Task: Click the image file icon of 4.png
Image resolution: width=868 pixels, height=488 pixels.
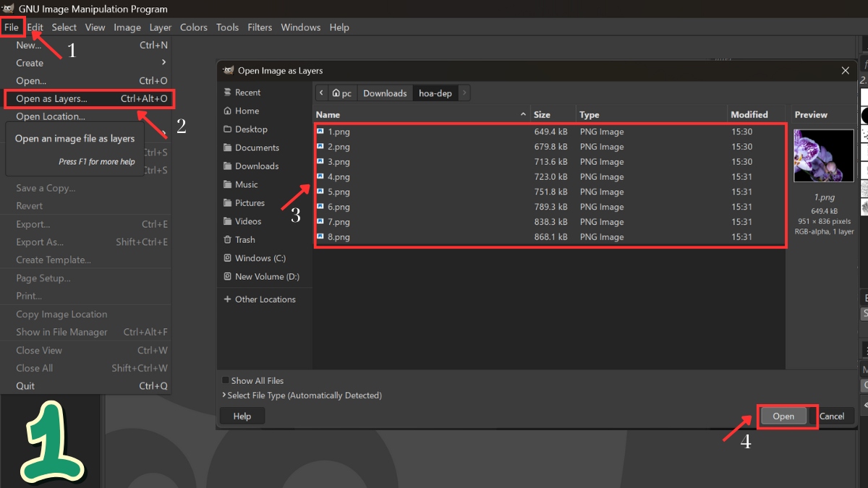Action: coord(320,177)
